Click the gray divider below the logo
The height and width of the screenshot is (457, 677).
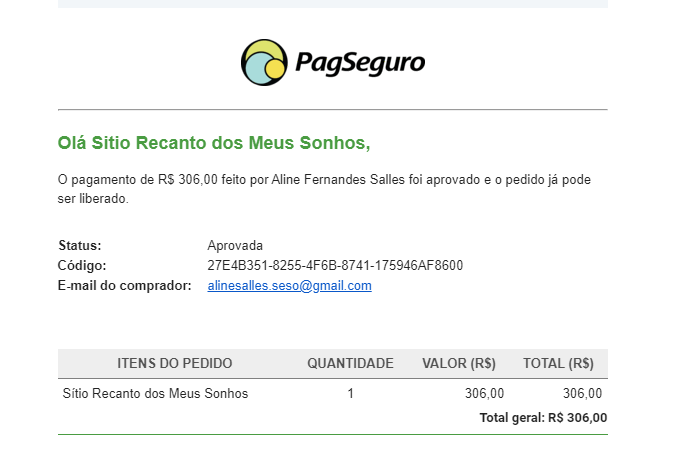[x=332, y=109]
